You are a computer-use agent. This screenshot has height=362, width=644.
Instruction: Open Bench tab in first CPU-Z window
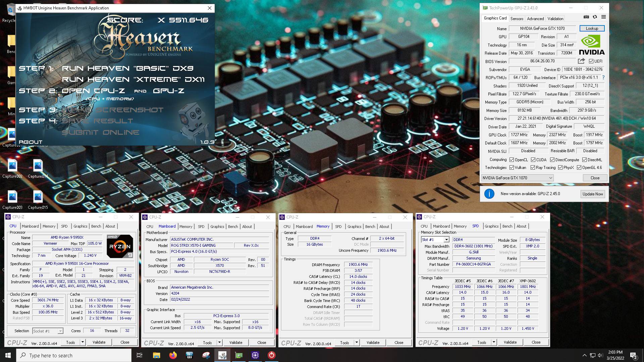tap(96, 226)
